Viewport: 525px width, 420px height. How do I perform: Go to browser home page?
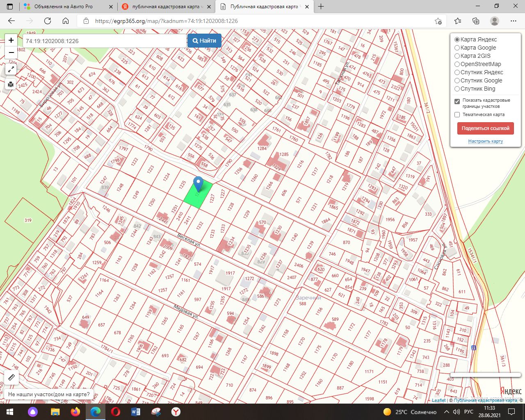[66, 21]
